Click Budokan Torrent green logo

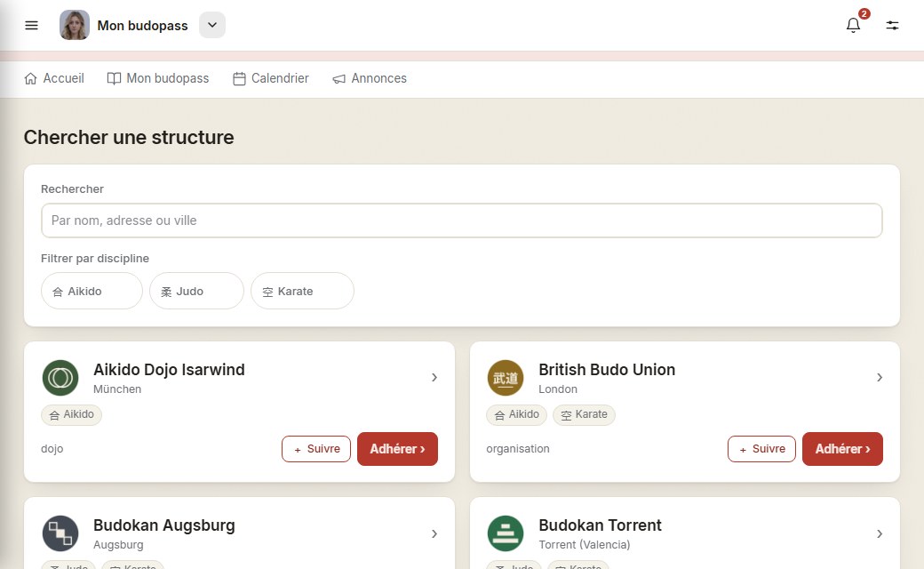(506, 533)
